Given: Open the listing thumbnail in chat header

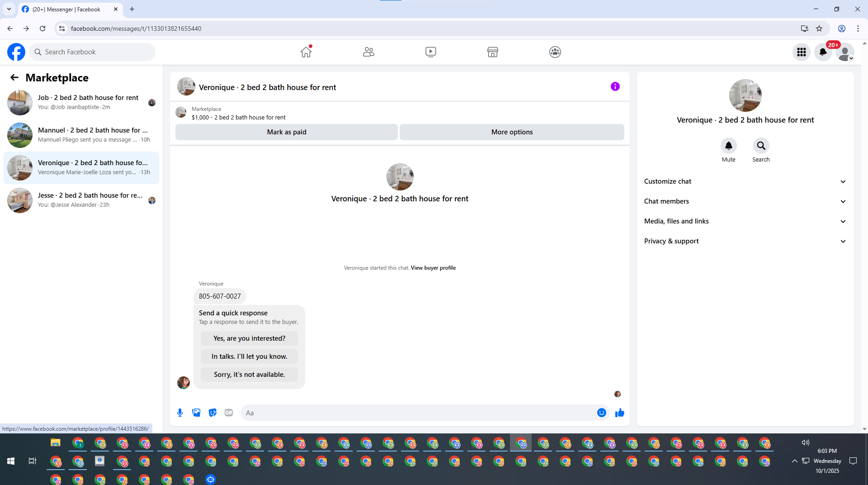Looking at the screenshot, I should (186, 86).
